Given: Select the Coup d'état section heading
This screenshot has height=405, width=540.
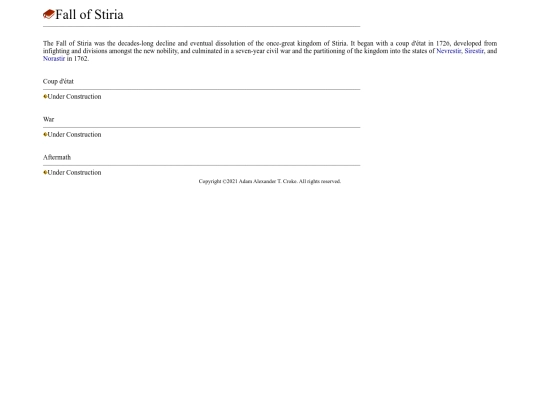Looking at the screenshot, I should 58,81.
